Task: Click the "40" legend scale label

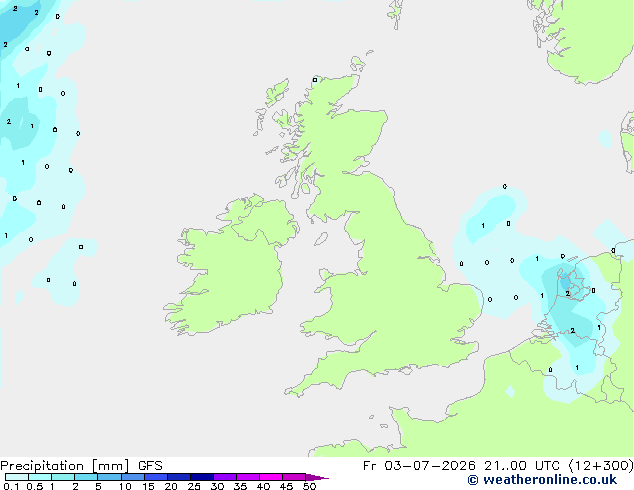Action: pyautogui.click(x=263, y=486)
